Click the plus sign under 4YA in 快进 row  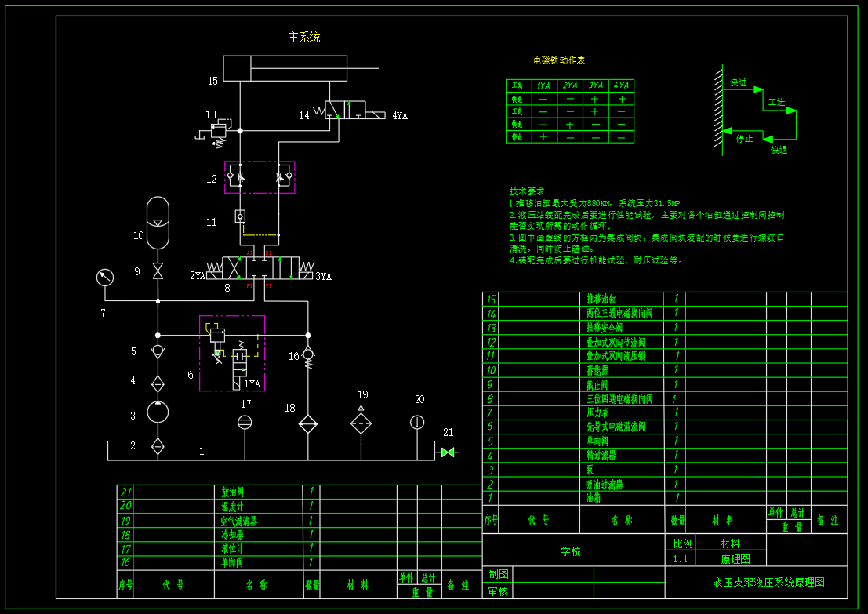coord(622,99)
